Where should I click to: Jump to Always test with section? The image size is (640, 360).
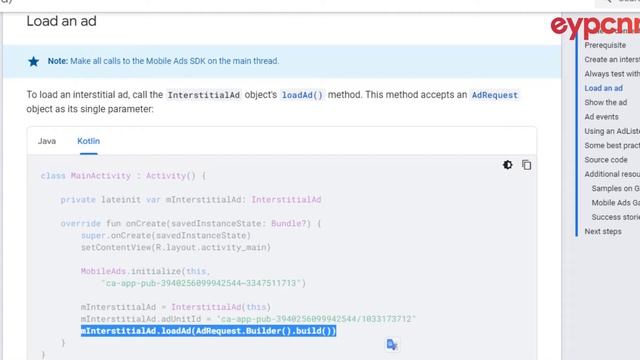(612, 74)
